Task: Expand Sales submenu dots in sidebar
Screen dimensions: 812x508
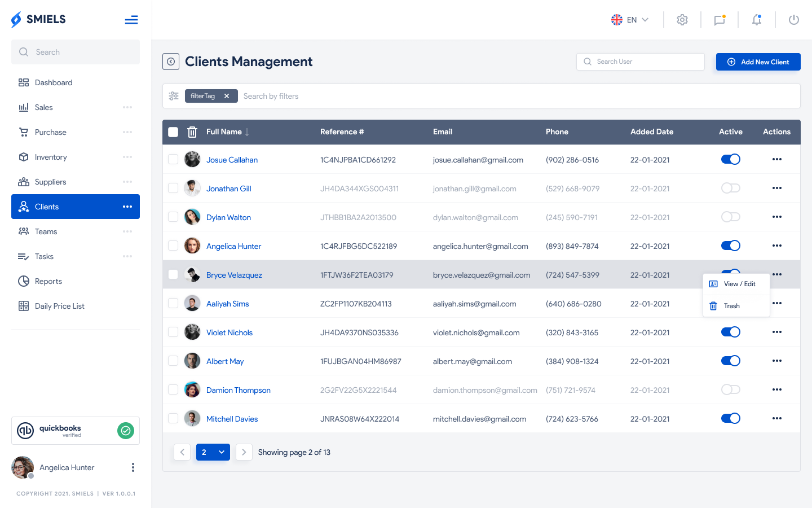Action: click(x=127, y=107)
